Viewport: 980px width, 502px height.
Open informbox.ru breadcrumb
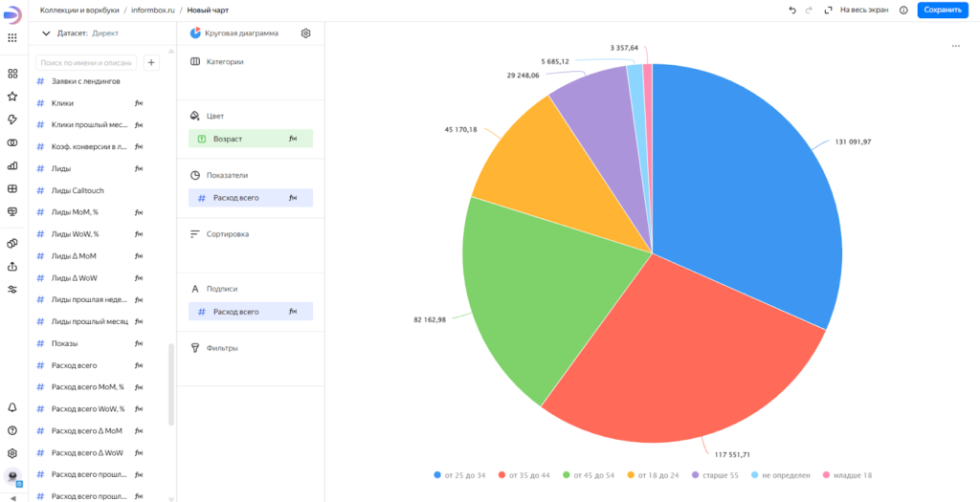[152, 10]
